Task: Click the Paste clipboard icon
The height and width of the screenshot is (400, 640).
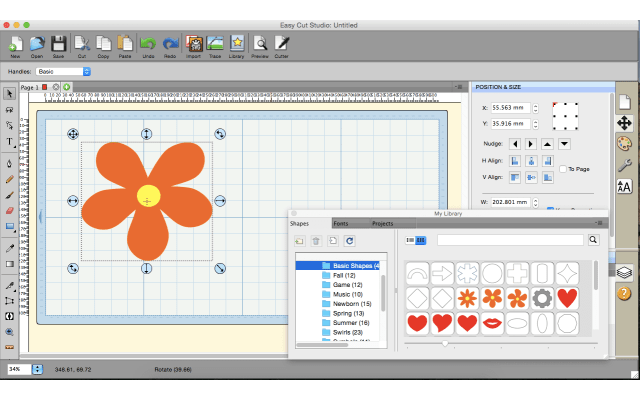Action: [x=125, y=44]
